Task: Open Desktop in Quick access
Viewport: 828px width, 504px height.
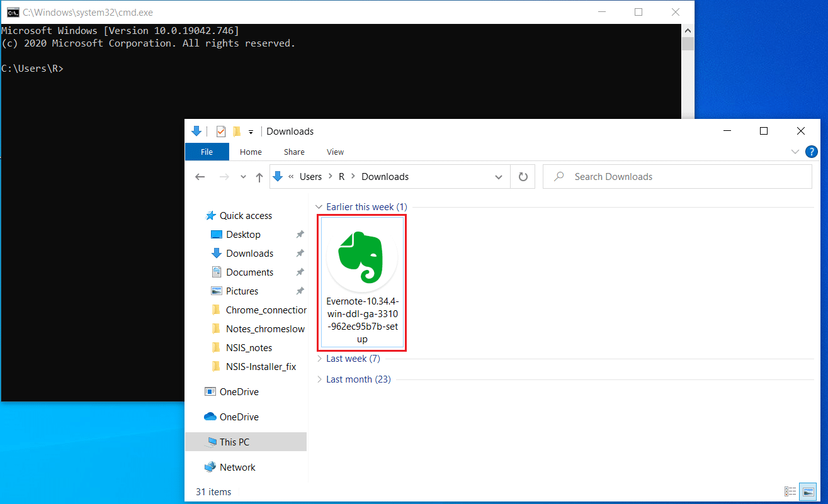Action: pos(243,235)
